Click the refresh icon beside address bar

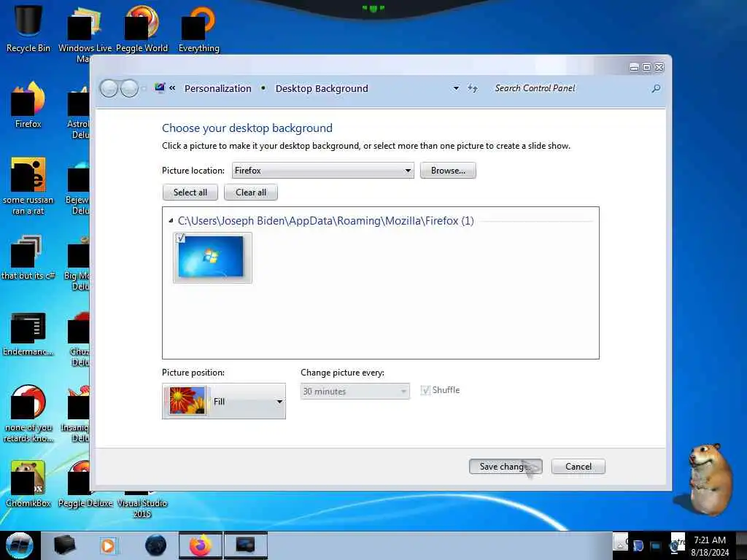(472, 88)
